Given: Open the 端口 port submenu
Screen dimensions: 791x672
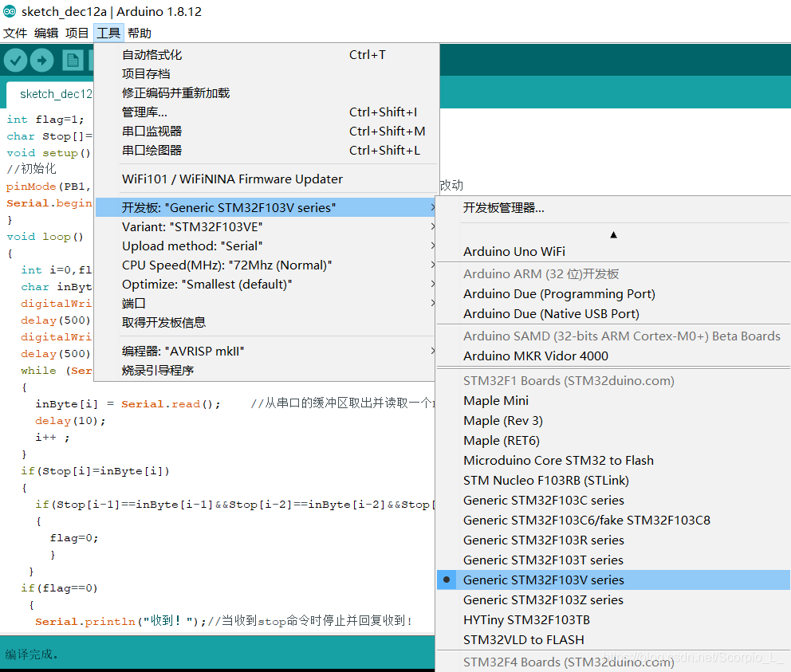Looking at the screenshot, I should pyautogui.click(x=266, y=303).
